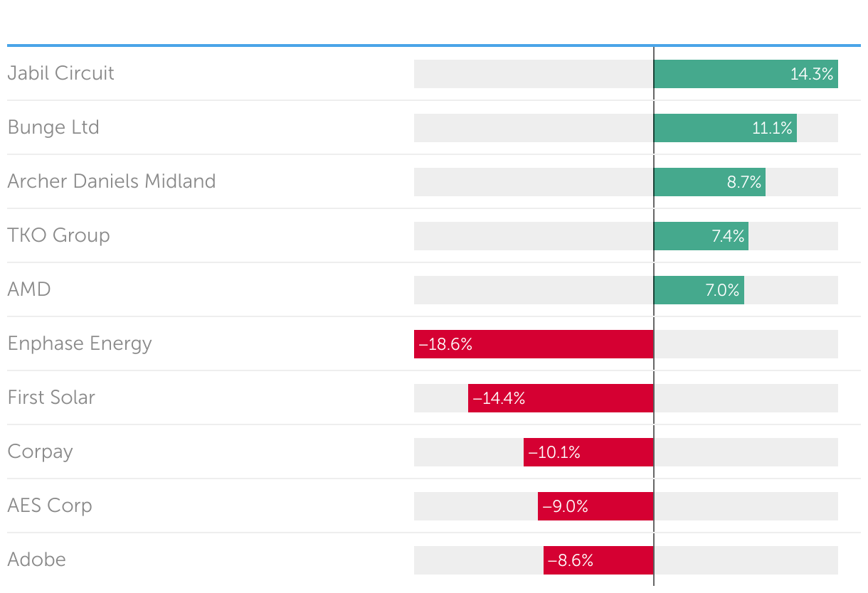This screenshot has width=868, height=593.
Task: Select the Bunge Ltd row label
Action: coord(53,127)
